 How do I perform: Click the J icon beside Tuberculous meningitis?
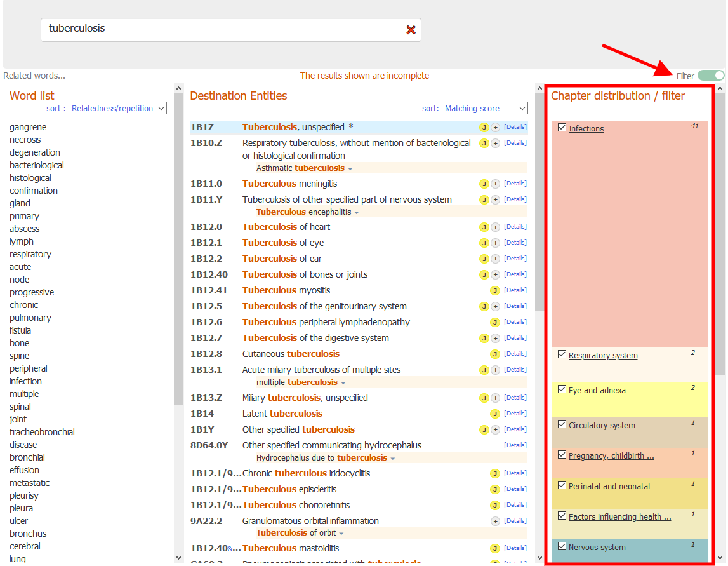coord(483,184)
